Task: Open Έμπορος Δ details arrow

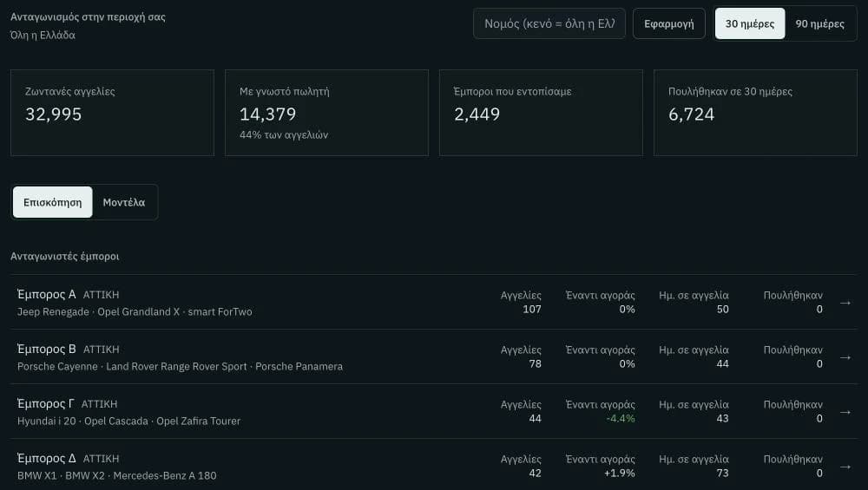Action: (845, 467)
